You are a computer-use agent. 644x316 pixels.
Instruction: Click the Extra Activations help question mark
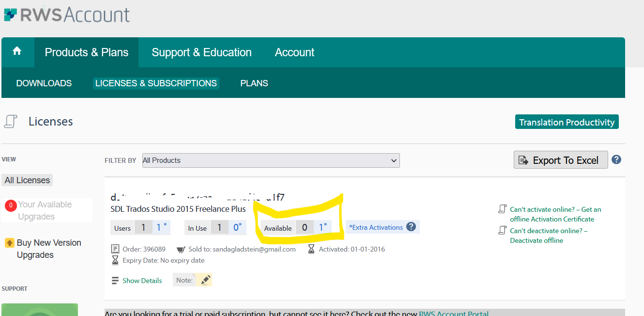pyautogui.click(x=411, y=227)
